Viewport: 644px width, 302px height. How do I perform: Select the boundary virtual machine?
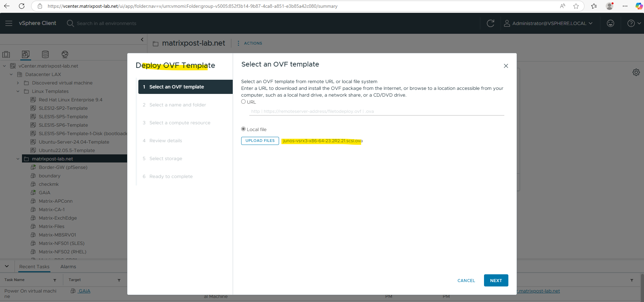click(x=50, y=176)
